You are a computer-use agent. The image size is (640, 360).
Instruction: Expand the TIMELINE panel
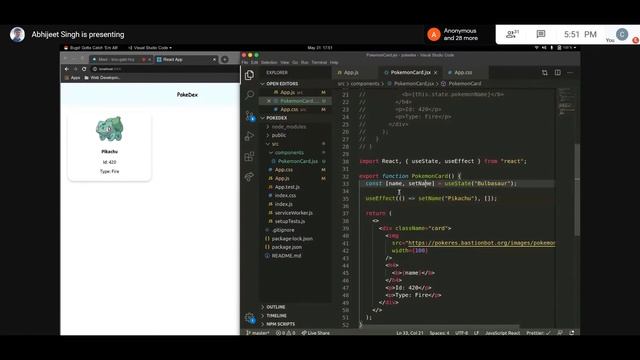(276, 316)
